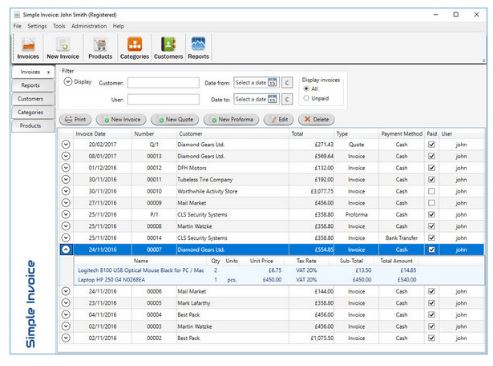Select the Laptop HP 250 G4 line item

279,280
